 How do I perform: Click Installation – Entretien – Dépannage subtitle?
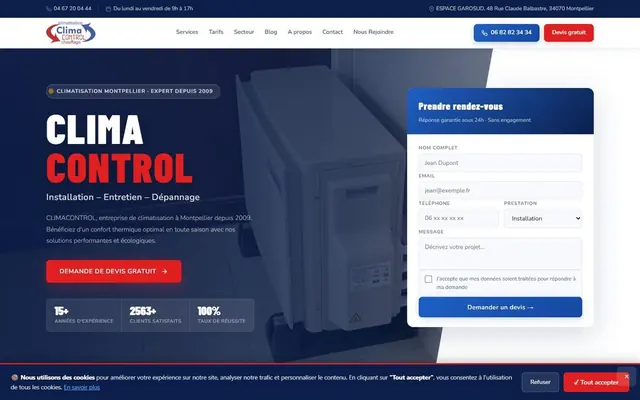(x=123, y=197)
